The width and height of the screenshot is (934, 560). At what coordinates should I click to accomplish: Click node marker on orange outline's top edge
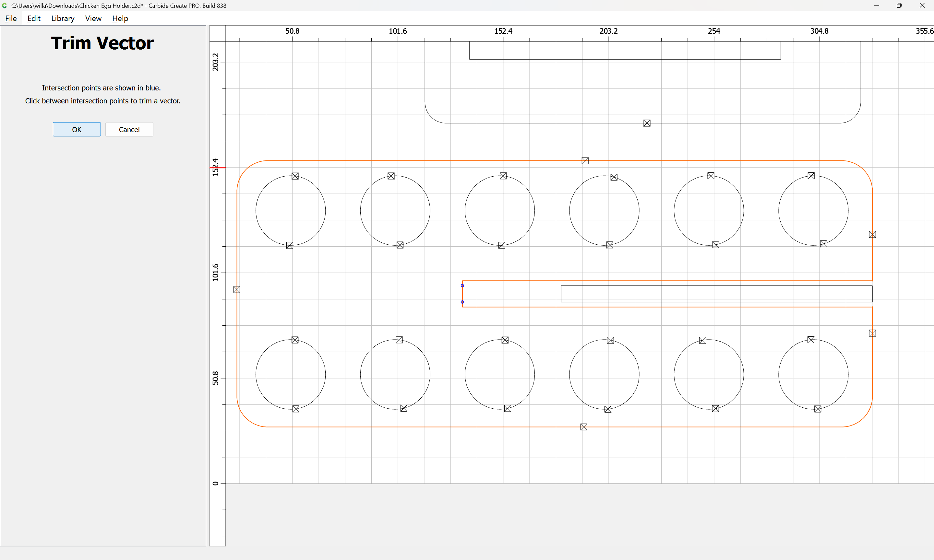click(x=585, y=161)
